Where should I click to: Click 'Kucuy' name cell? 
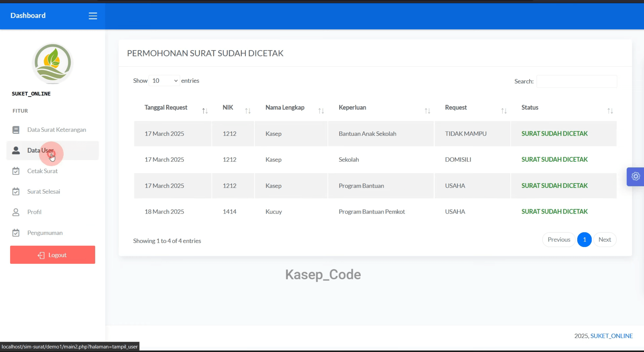click(x=291, y=212)
